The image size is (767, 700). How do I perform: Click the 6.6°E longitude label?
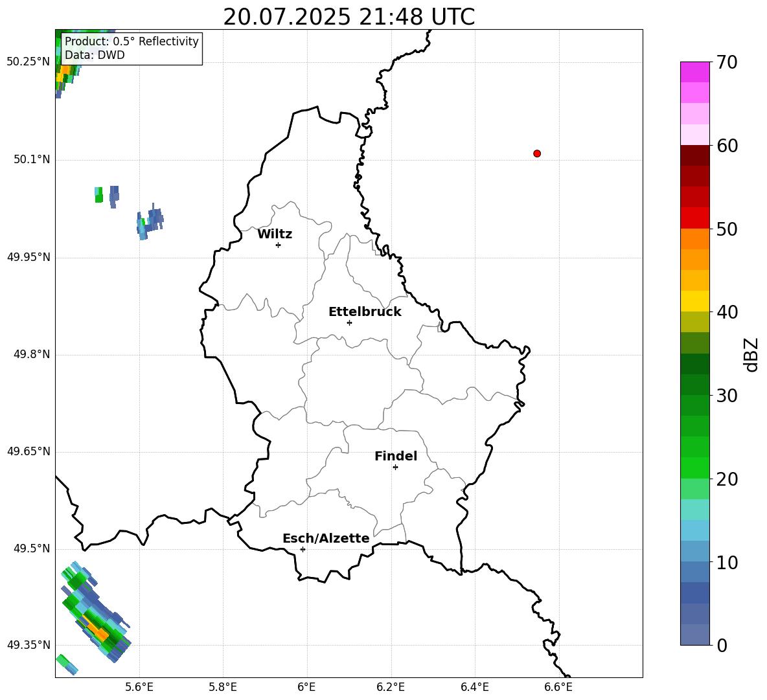(558, 688)
